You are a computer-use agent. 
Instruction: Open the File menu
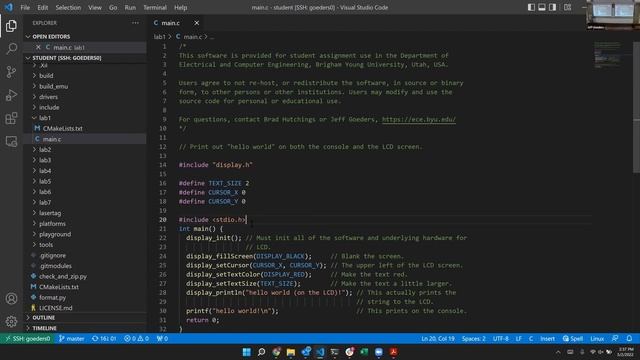point(25,7)
